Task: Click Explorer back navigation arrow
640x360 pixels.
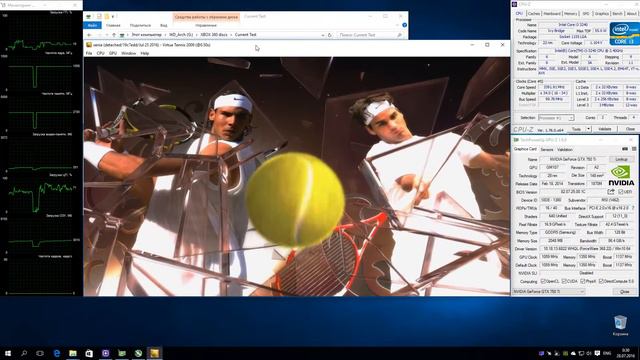Action: click(x=89, y=35)
